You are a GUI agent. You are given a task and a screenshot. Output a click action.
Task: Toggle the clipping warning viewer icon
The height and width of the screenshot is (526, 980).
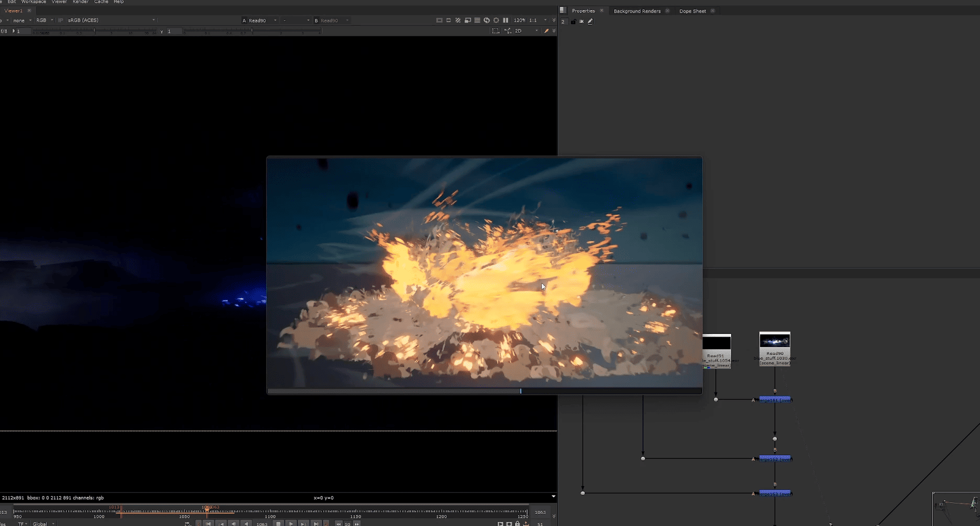pos(439,20)
